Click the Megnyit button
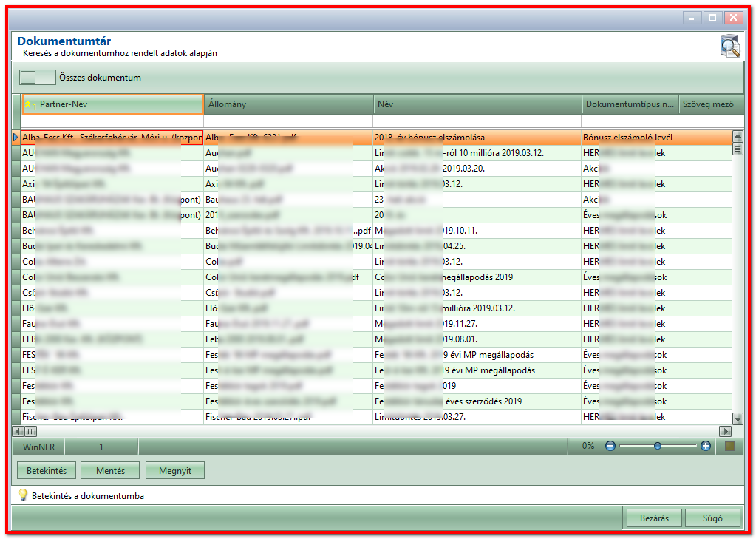Viewport: 756px width, 539px height. tap(175, 470)
